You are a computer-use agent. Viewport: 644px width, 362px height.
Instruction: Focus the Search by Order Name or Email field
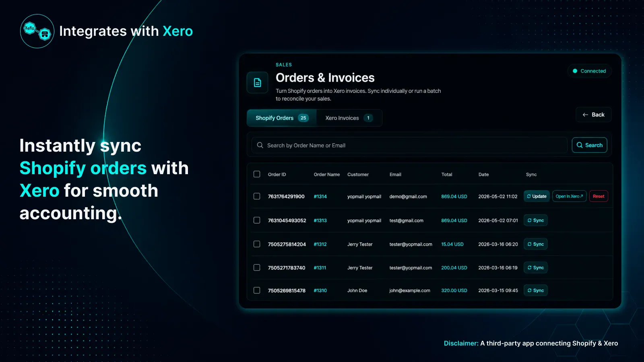(409, 145)
